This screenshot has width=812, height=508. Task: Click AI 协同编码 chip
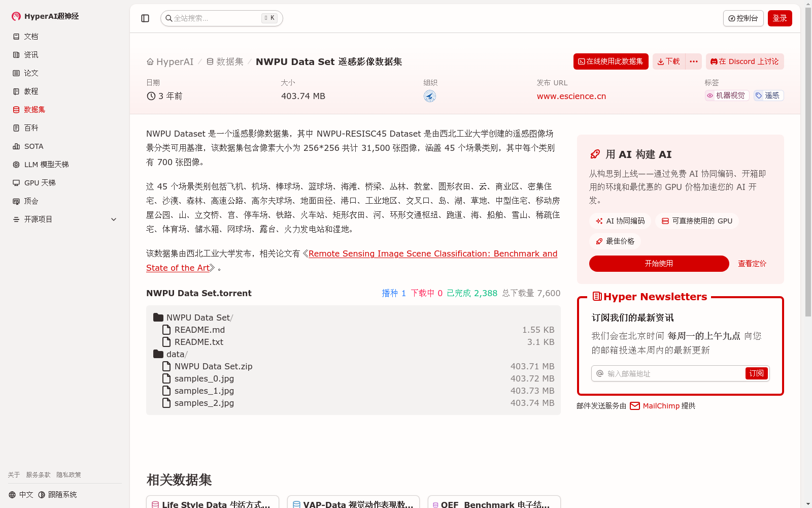pos(620,221)
